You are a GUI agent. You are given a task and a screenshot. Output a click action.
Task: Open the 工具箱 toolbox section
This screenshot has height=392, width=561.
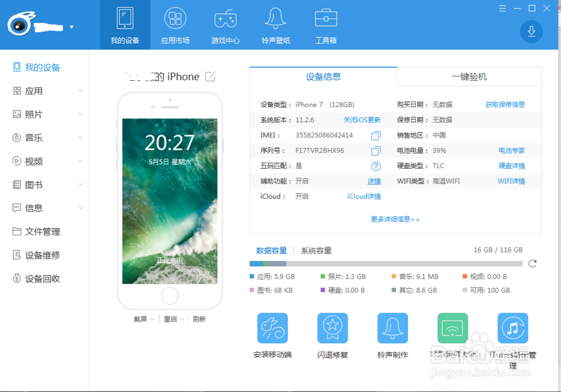click(x=325, y=25)
